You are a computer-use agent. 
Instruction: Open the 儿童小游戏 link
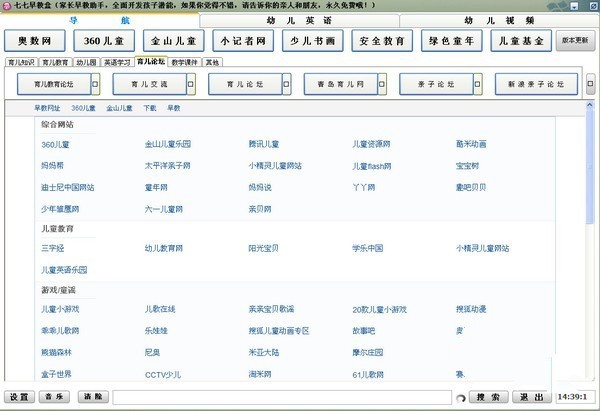pos(60,309)
